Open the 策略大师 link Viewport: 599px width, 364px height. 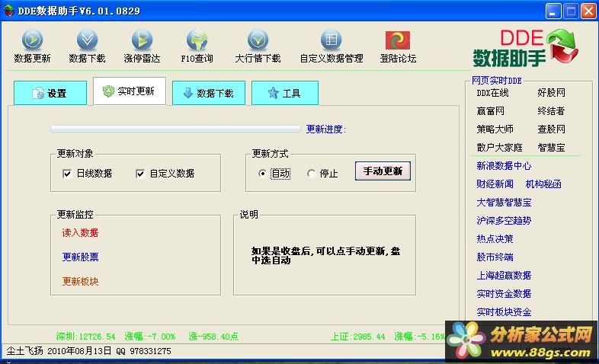tap(495, 129)
